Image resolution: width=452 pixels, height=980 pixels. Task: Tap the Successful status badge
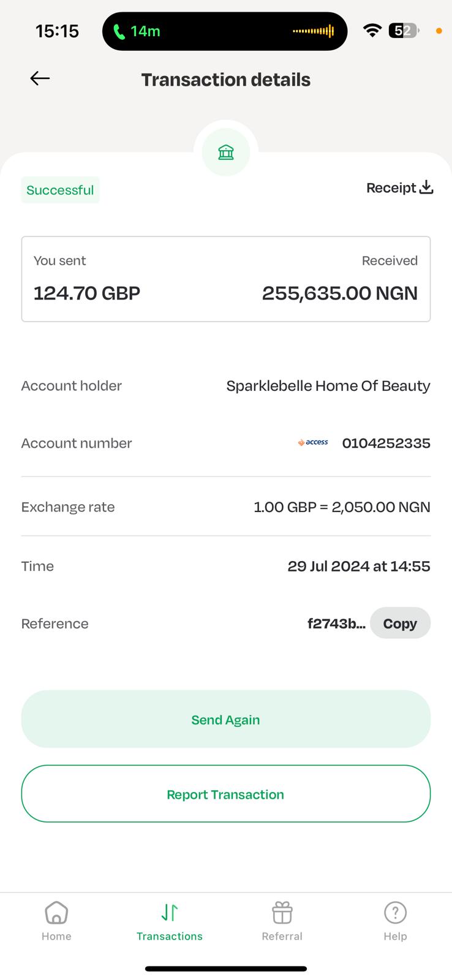click(60, 190)
